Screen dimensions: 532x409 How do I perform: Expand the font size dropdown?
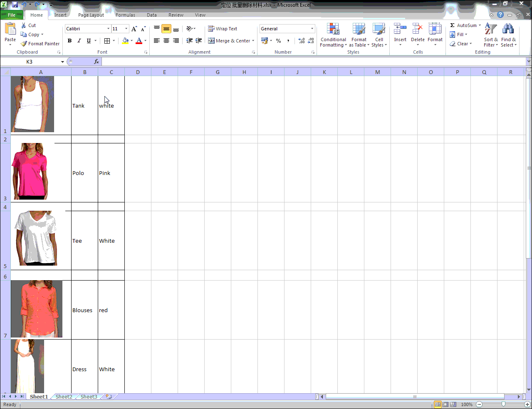pyautogui.click(x=126, y=29)
